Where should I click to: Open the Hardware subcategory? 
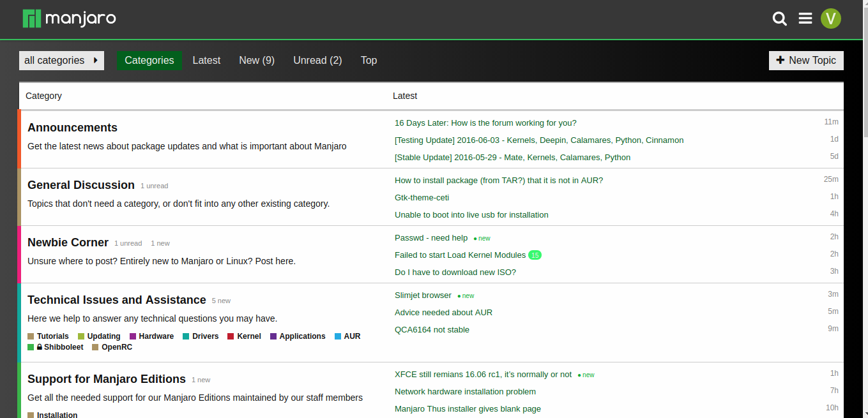(x=156, y=336)
